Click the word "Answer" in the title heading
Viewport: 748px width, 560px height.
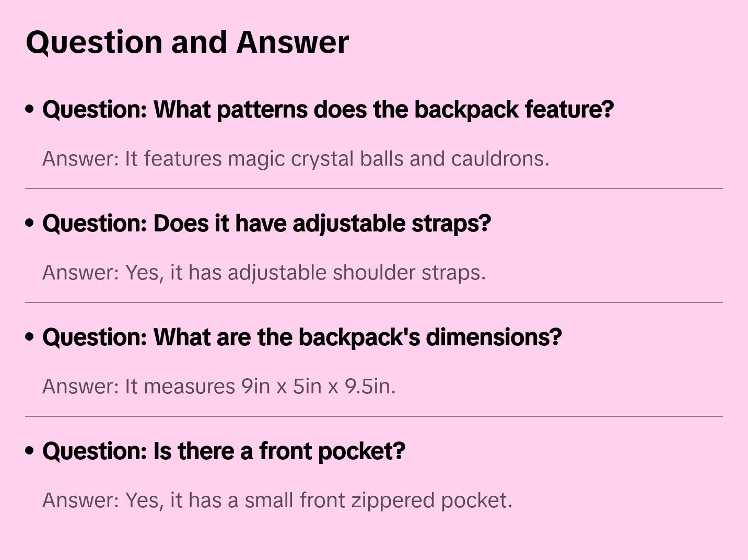293,42
